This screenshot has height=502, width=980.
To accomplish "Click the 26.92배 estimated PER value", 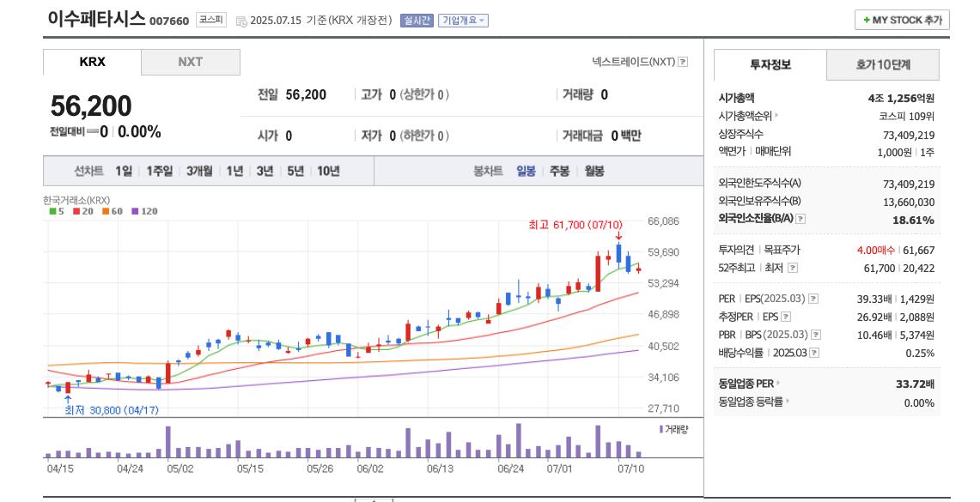I will coord(874,318).
